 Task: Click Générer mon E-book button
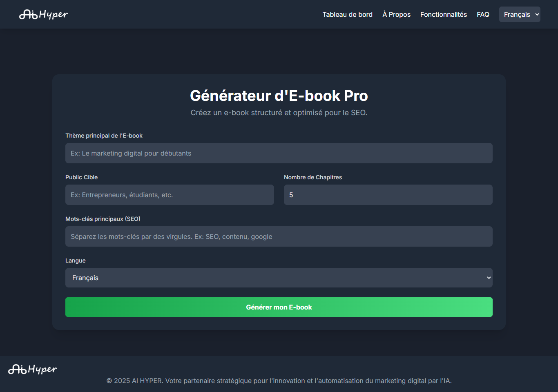tap(279, 307)
